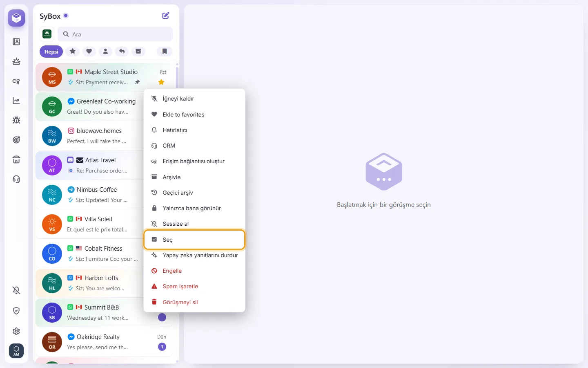Image resolution: width=588 pixels, height=368 pixels.
Task: Select the Hepsi filter tab
Action: (51, 52)
